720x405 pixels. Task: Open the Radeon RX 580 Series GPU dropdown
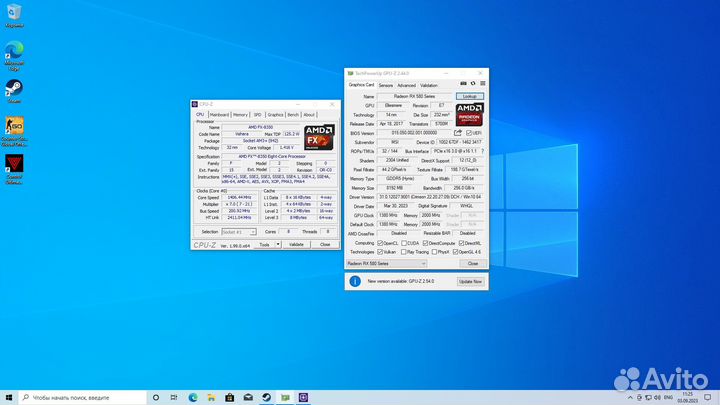coord(386,264)
